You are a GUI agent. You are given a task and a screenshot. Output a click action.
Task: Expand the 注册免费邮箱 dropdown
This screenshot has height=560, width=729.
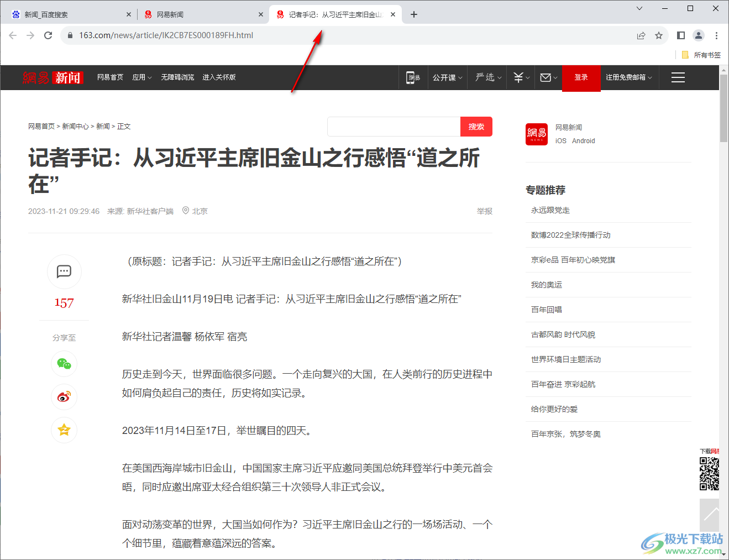click(x=628, y=77)
